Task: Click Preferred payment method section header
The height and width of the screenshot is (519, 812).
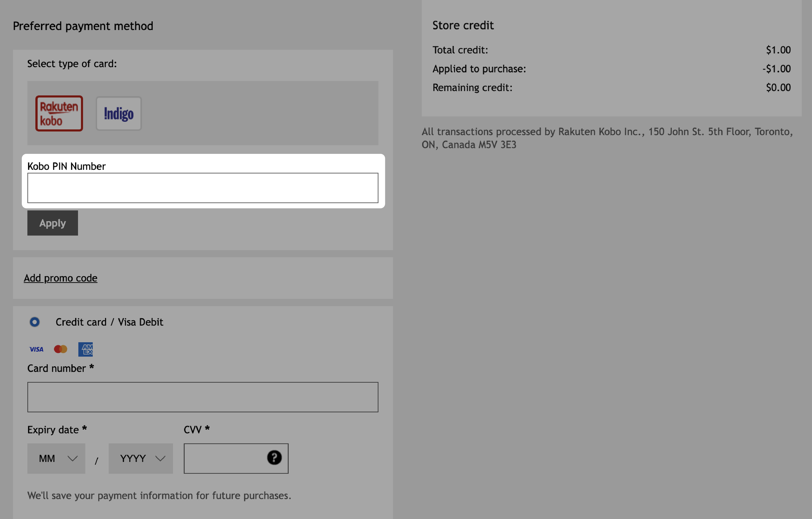Action: point(83,25)
